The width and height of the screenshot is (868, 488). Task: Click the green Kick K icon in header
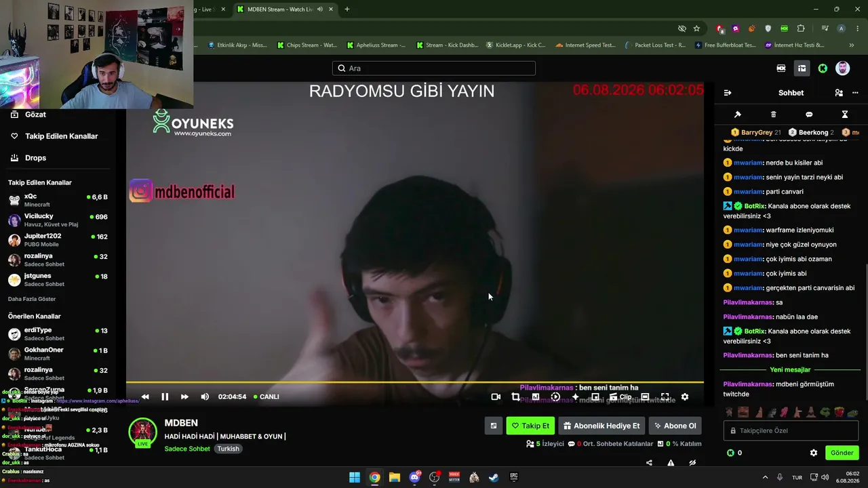tap(823, 68)
